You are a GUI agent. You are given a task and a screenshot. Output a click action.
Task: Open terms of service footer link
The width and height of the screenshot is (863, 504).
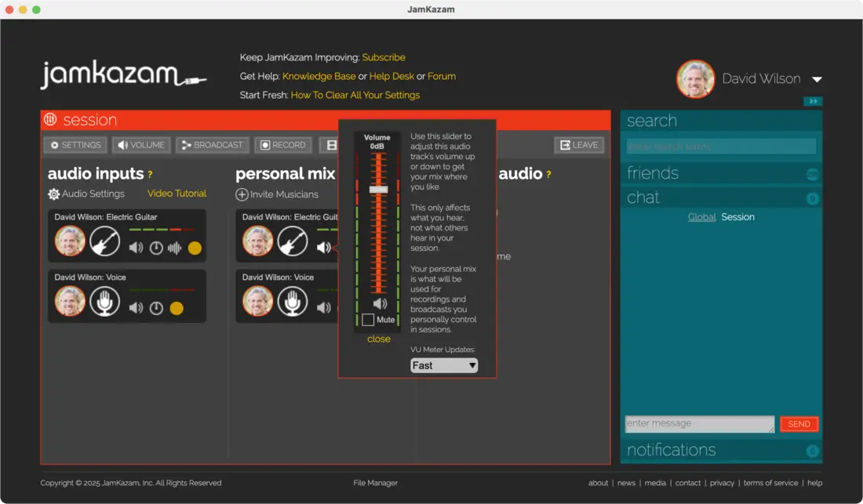point(770,483)
